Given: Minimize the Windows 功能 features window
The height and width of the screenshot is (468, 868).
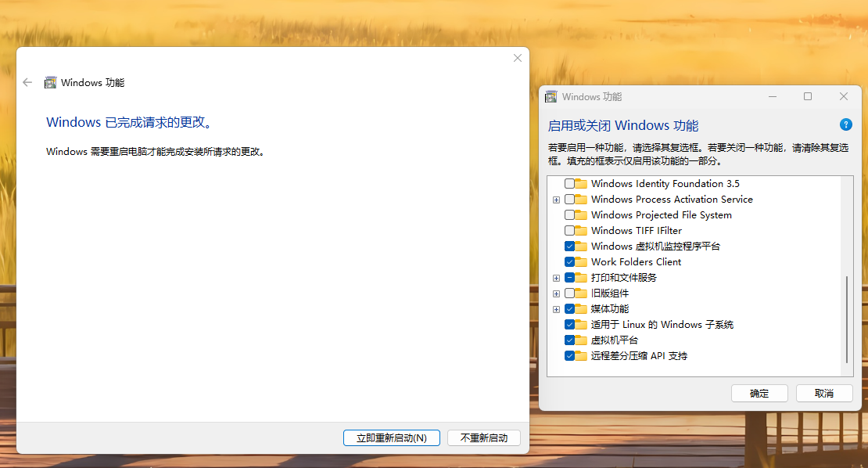Looking at the screenshot, I should (x=773, y=96).
